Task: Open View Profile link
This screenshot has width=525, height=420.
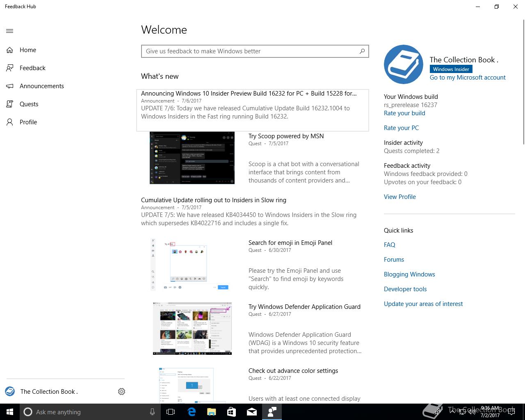Action: click(400, 197)
